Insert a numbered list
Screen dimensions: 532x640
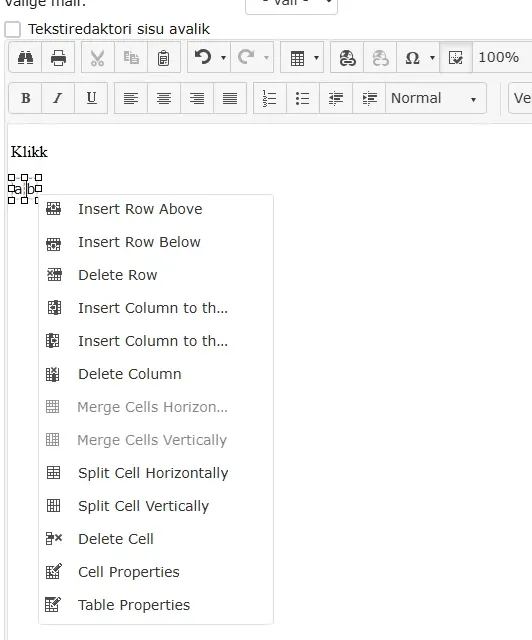click(269, 98)
